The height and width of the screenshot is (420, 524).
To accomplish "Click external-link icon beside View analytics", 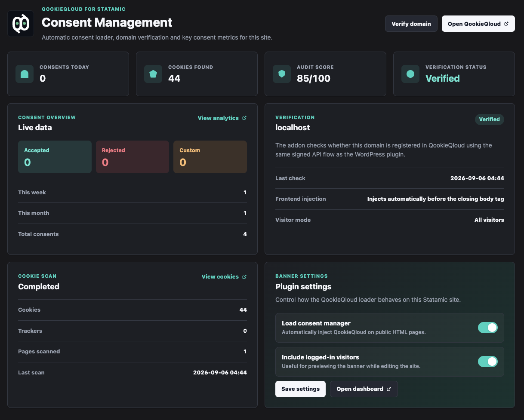I will point(244,118).
